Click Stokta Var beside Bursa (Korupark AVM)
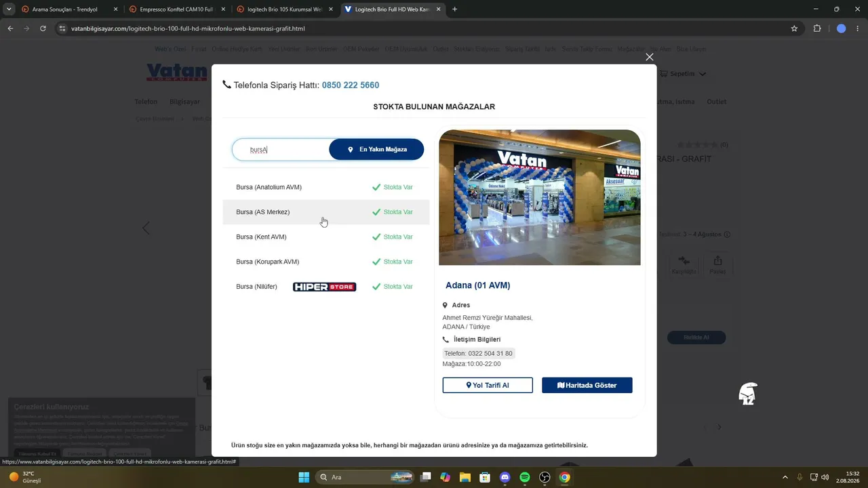 (x=393, y=262)
